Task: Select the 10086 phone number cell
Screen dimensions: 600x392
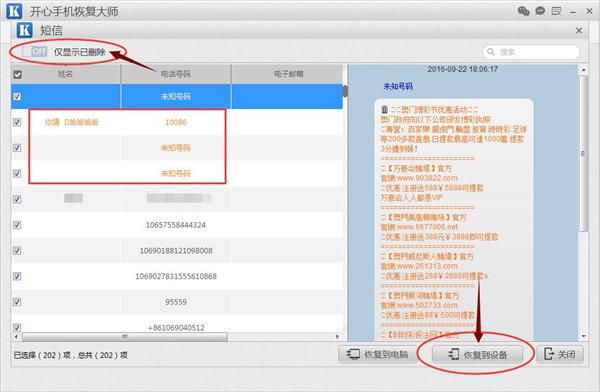Action: pyautogui.click(x=176, y=122)
